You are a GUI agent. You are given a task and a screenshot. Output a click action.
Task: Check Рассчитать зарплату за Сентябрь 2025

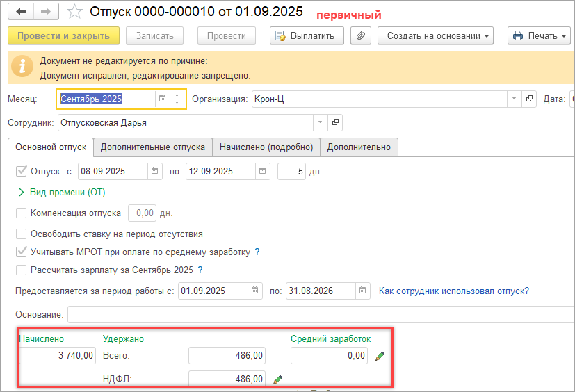[21, 270]
